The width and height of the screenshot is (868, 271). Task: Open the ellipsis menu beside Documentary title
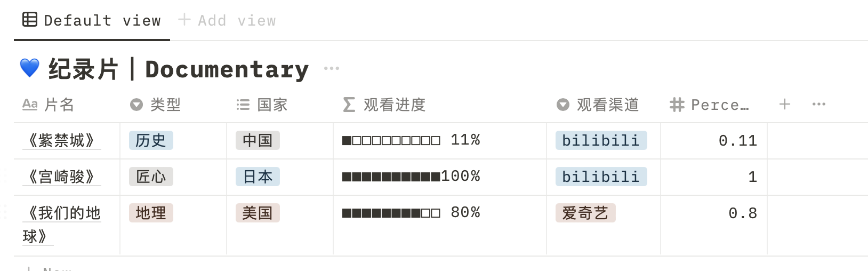[x=332, y=68]
